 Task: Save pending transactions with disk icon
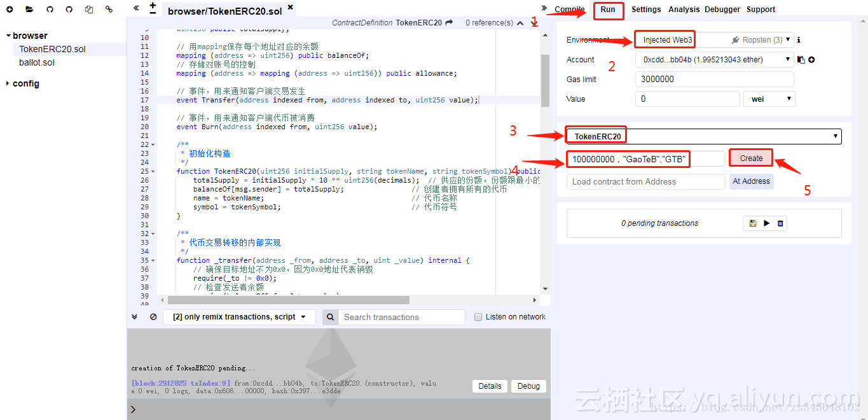click(753, 223)
